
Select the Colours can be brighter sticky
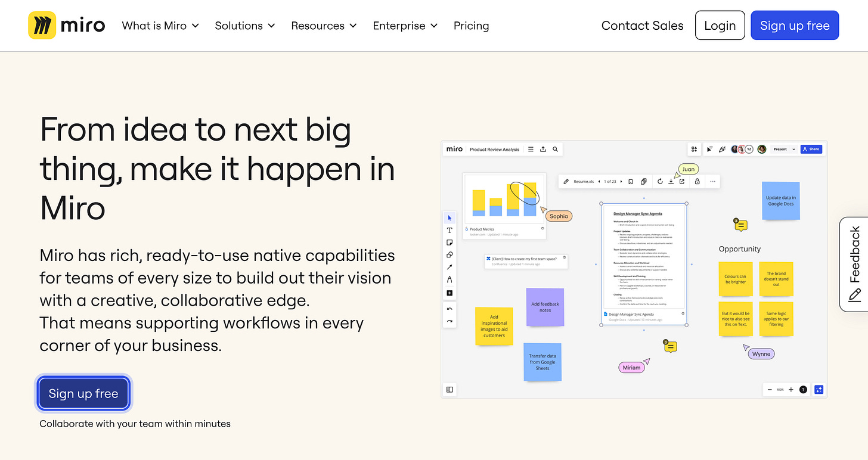[x=735, y=279]
